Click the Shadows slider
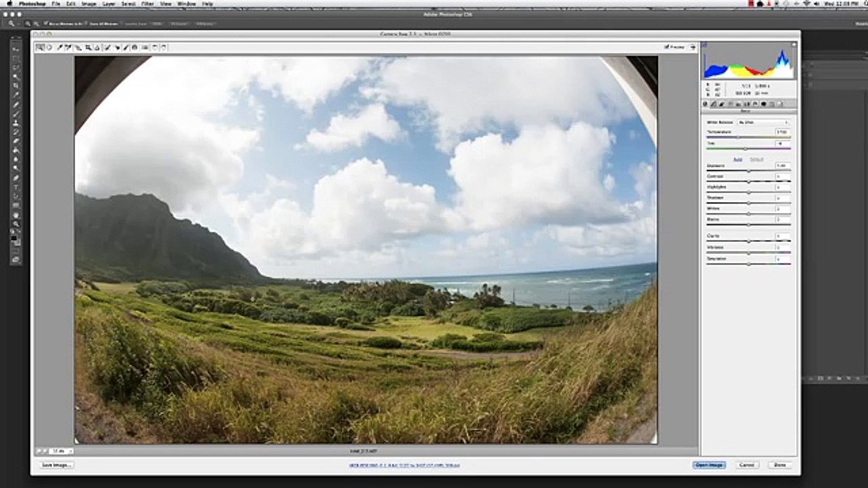The height and width of the screenshot is (488, 868). [749, 203]
